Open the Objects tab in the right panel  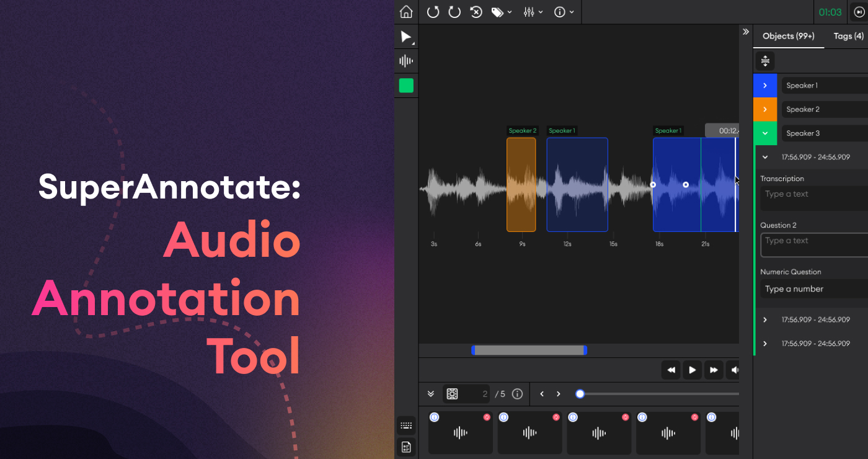click(x=788, y=36)
